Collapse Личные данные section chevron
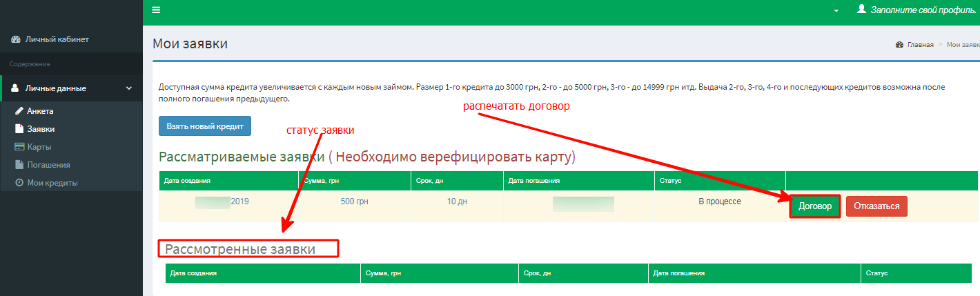The height and width of the screenshot is (296, 980). point(128,88)
